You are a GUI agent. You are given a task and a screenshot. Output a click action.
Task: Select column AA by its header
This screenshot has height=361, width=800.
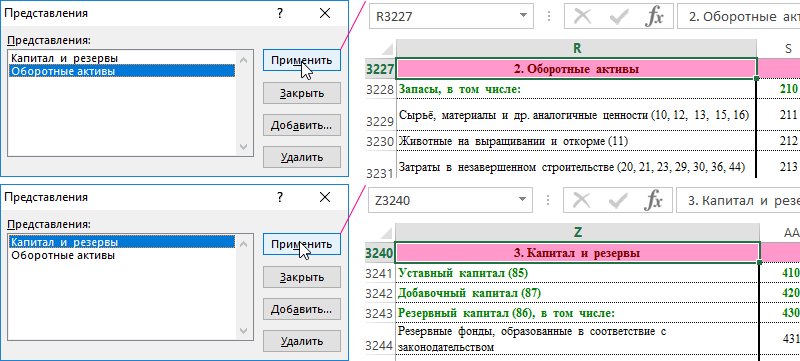(x=780, y=233)
